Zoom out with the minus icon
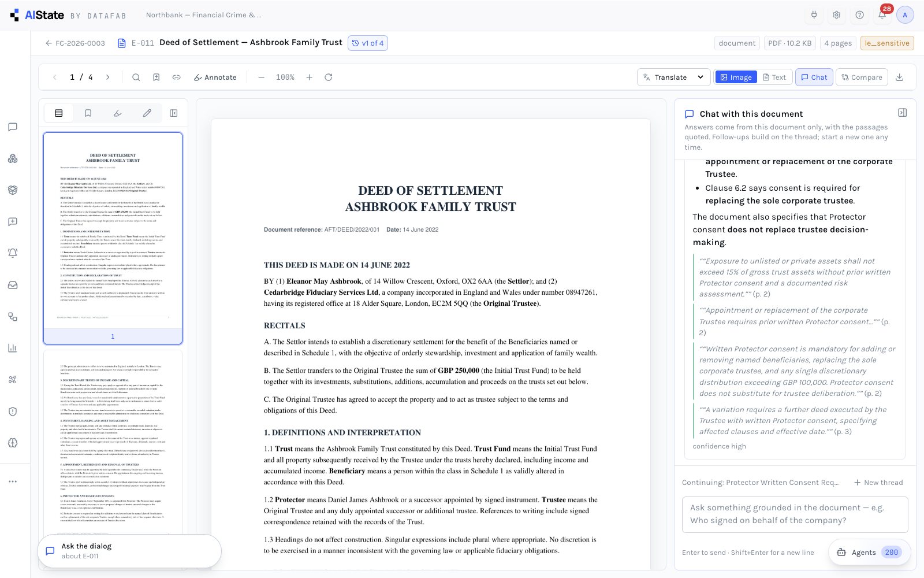924x578 pixels. pos(261,77)
